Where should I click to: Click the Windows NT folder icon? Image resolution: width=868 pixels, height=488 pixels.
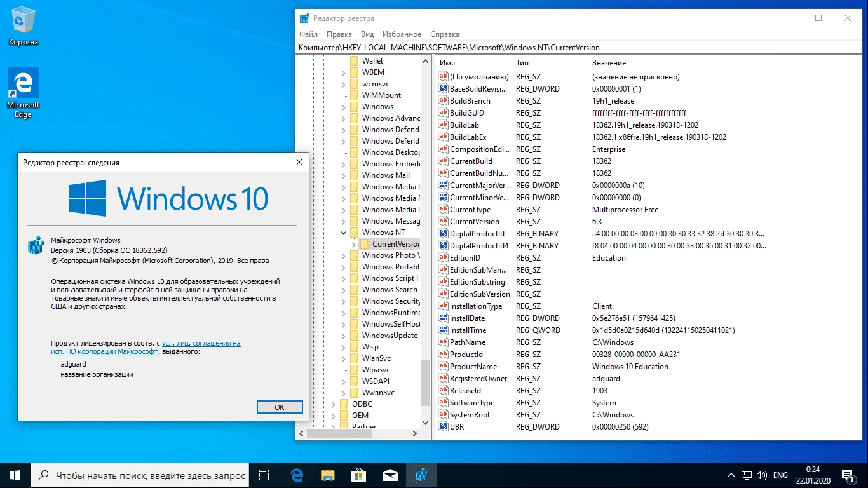[x=355, y=232]
